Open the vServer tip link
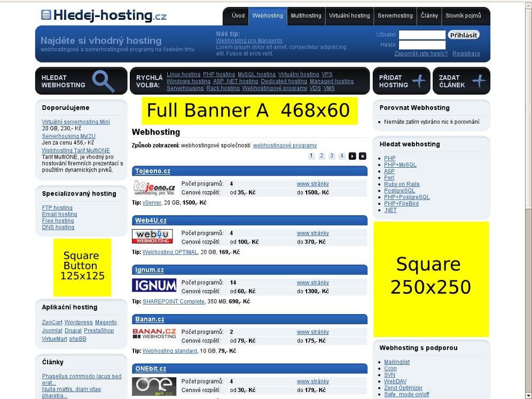Screen dimensions: 532x399 [x=152, y=202]
